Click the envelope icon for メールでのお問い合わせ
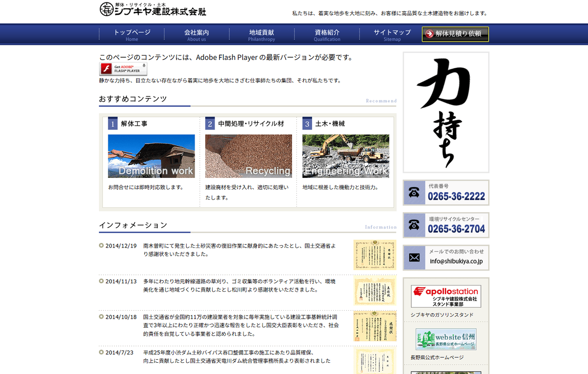Viewport: 588px width, 374px height. pyautogui.click(x=414, y=257)
